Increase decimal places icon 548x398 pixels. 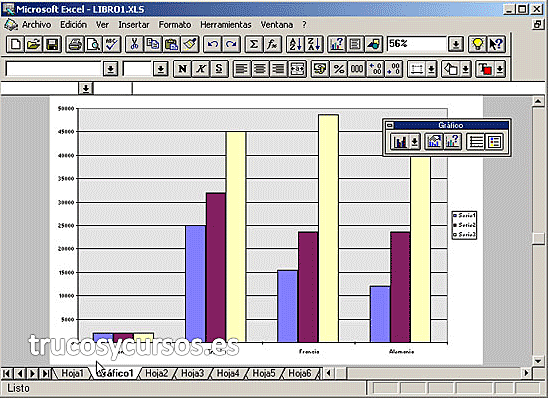point(375,69)
